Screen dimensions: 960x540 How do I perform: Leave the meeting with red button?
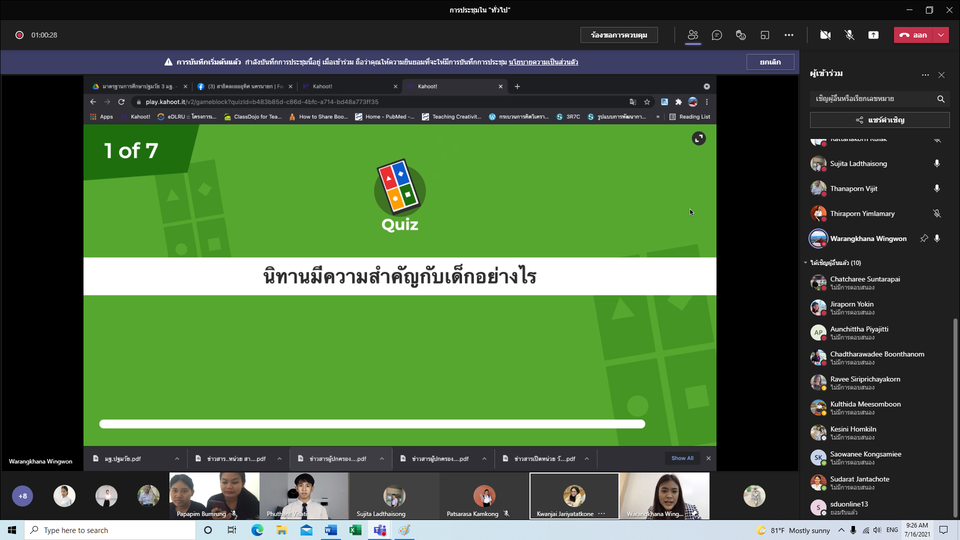coord(913,35)
